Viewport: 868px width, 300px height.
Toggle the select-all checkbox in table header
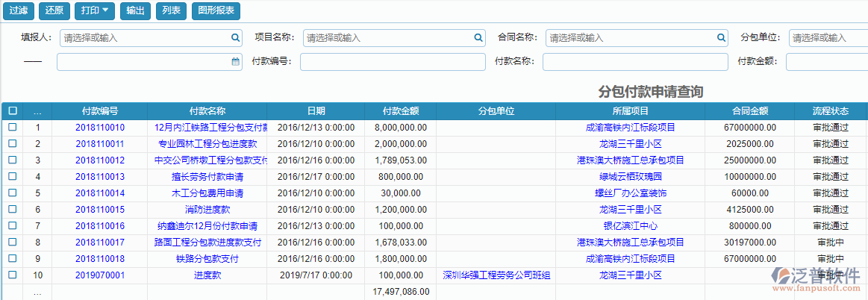(12, 110)
